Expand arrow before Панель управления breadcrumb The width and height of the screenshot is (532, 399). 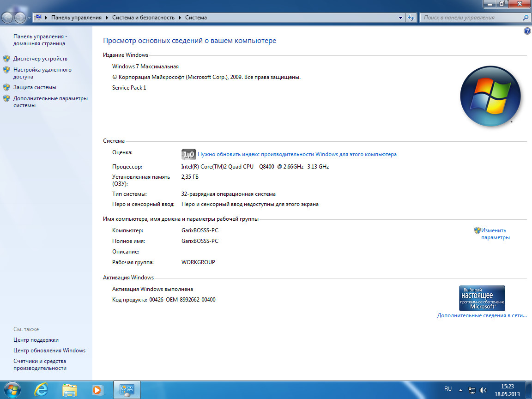tap(46, 18)
